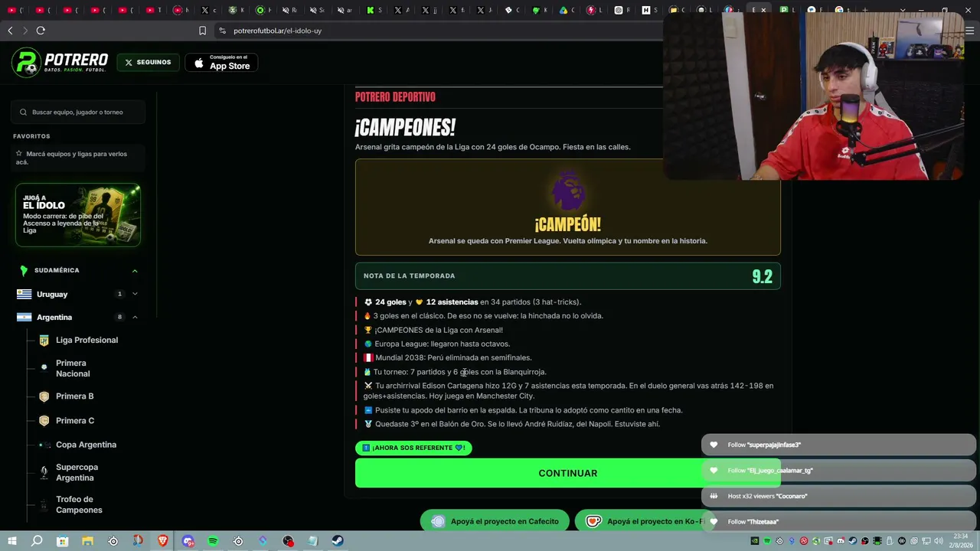Viewport: 980px width, 551px height.
Task: Click the Argentina league count badge
Action: 119,317
